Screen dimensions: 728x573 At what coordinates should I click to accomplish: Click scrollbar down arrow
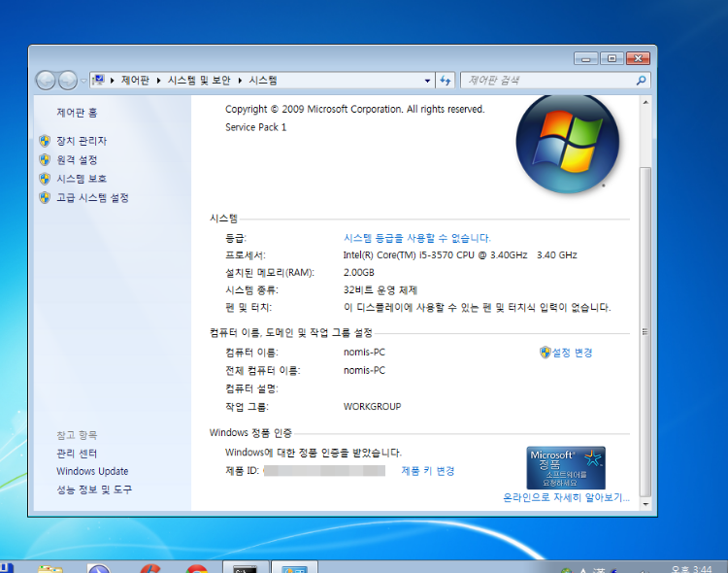645,504
